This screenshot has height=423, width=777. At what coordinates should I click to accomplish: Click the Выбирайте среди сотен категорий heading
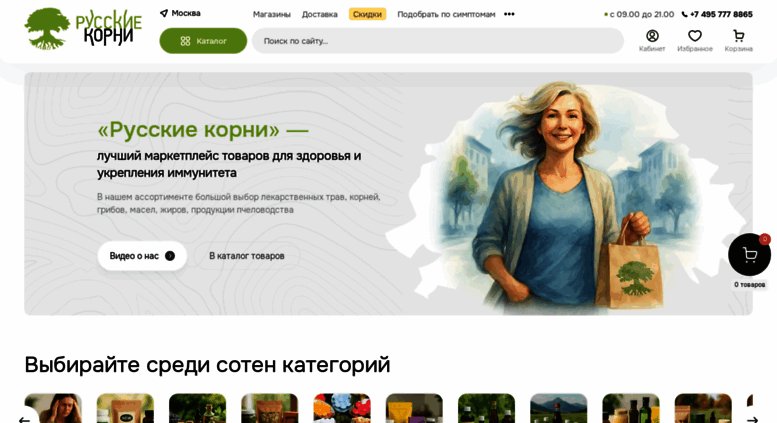(x=207, y=365)
